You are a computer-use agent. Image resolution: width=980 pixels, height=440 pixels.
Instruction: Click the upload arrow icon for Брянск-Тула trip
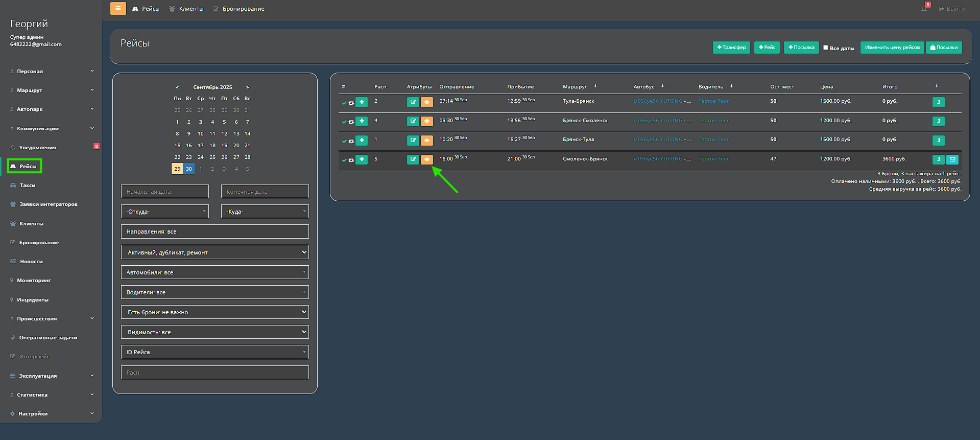(x=938, y=141)
